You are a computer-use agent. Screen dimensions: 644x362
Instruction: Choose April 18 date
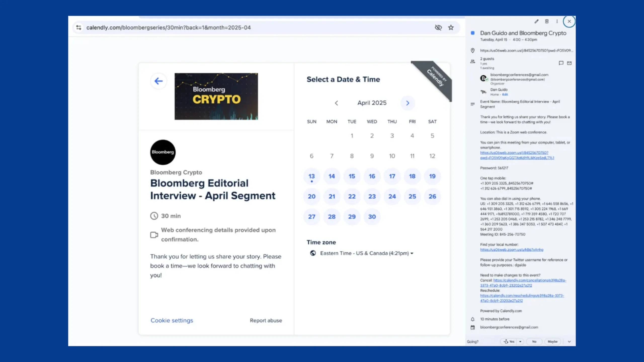tap(412, 176)
